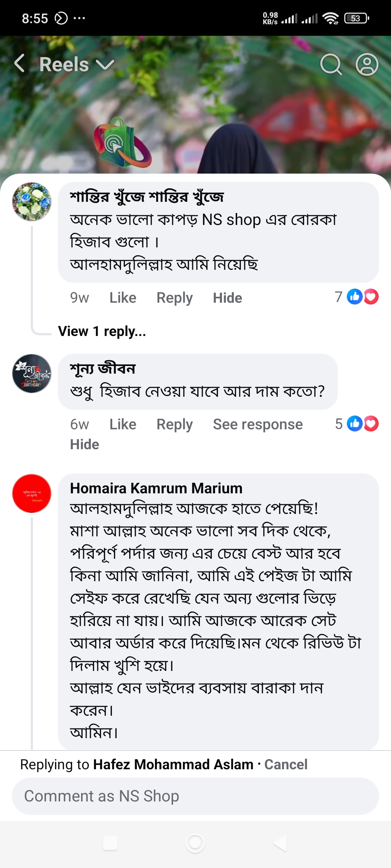Tap the comment input to comment as NS Shop
The width and height of the screenshot is (391, 868).
[x=195, y=796]
